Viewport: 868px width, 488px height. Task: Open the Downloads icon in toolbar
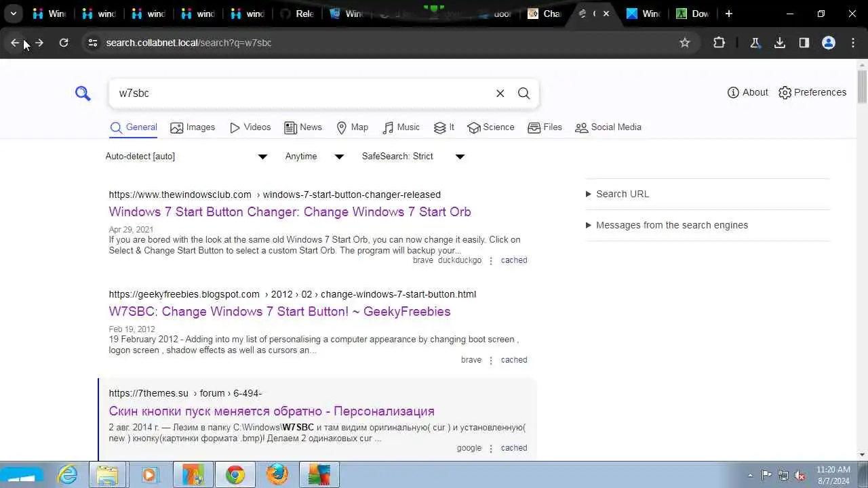(780, 43)
